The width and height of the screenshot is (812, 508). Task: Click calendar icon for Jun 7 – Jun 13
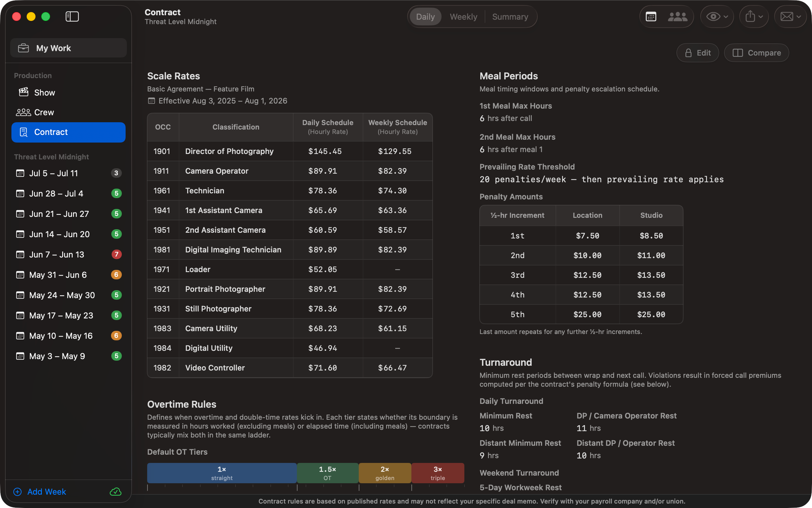click(x=20, y=255)
